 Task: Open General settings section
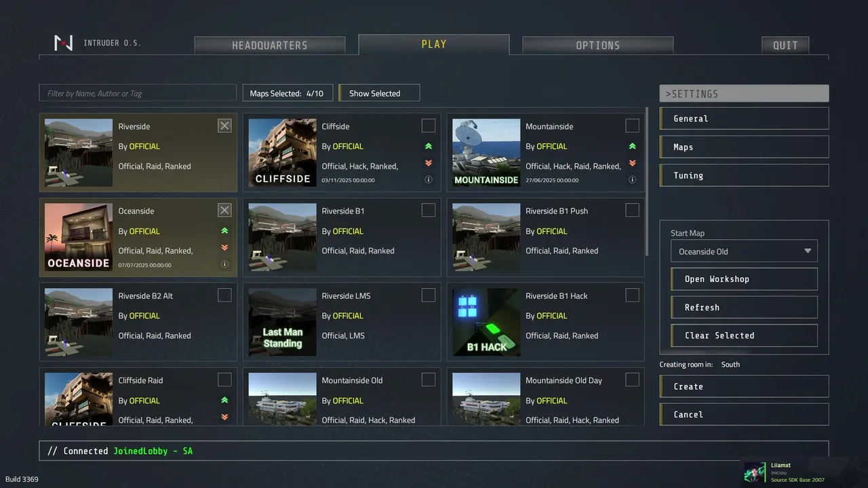coord(744,119)
